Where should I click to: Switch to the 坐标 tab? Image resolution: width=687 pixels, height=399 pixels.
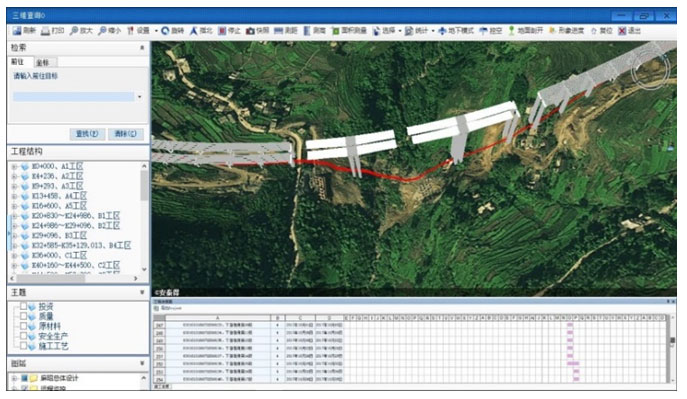[42, 63]
